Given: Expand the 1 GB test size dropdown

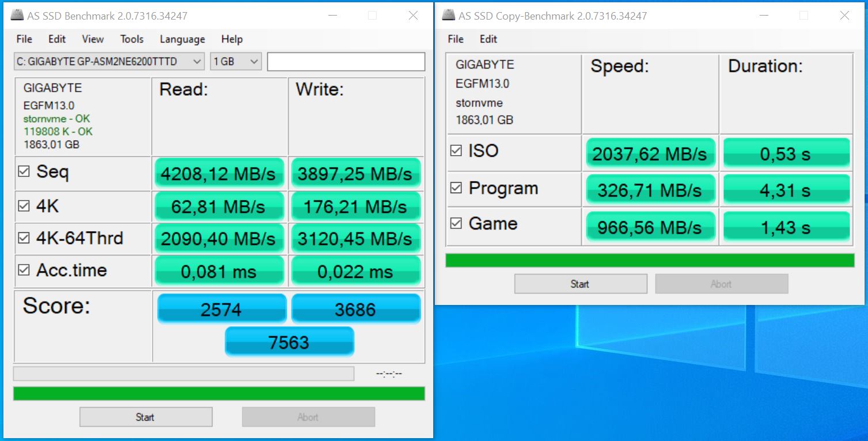Looking at the screenshot, I should 236,61.
